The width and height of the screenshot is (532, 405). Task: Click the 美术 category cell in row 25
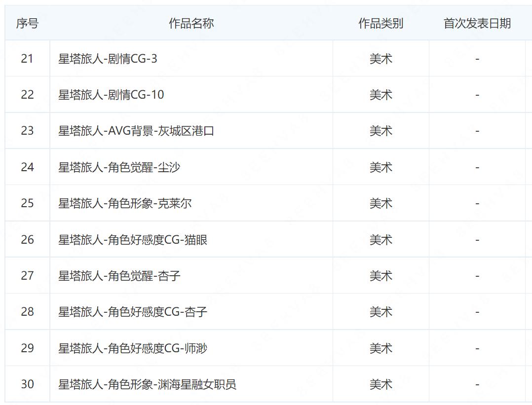click(x=380, y=203)
